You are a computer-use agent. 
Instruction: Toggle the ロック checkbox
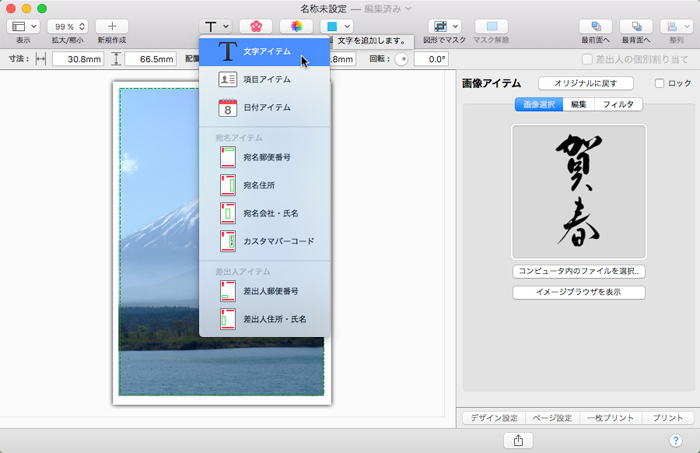point(659,84)
